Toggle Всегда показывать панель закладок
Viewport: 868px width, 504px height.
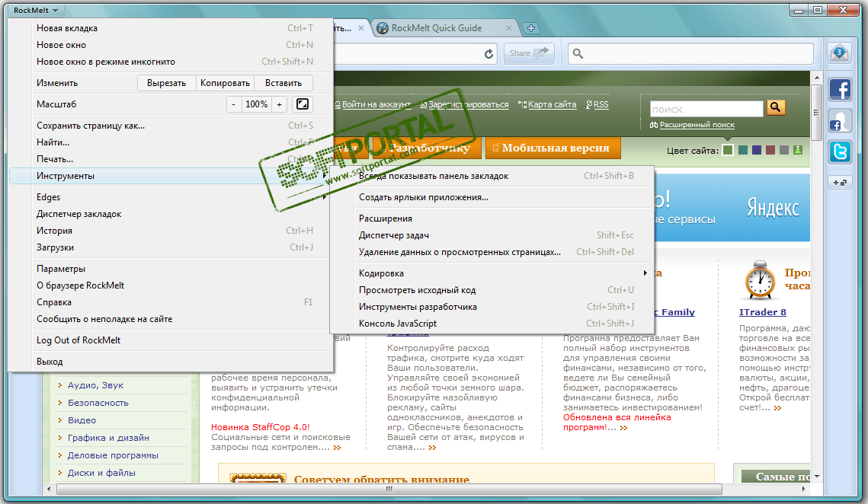tap(492, 176)
